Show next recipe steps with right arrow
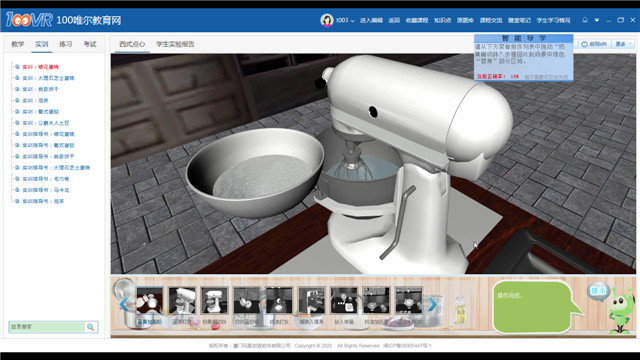640x360 pixels. pos(433,304)
